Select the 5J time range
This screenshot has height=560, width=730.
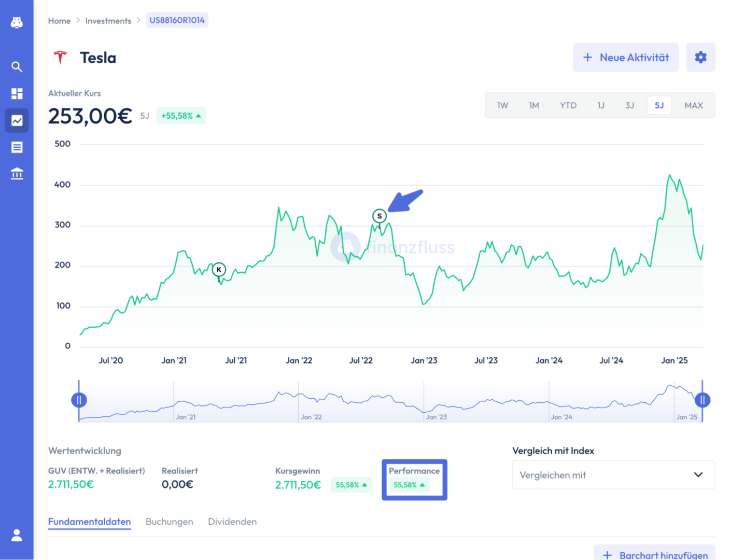click(x=659, y=105)
